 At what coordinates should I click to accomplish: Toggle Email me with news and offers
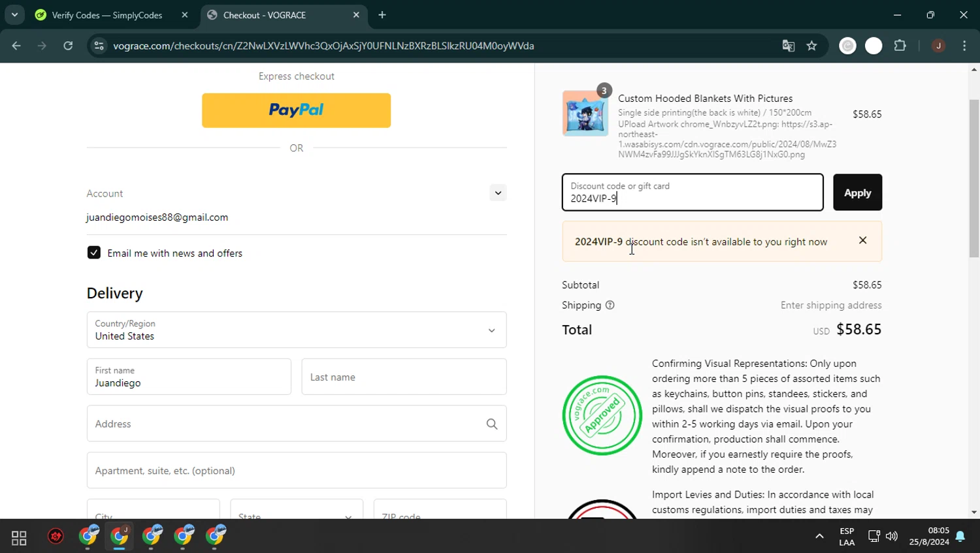point(94,253)
